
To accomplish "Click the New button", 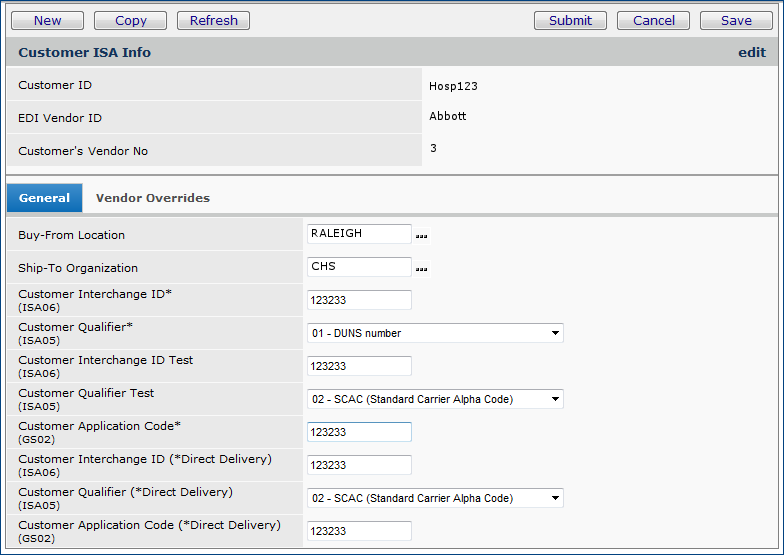I will [x=47, y=20].
